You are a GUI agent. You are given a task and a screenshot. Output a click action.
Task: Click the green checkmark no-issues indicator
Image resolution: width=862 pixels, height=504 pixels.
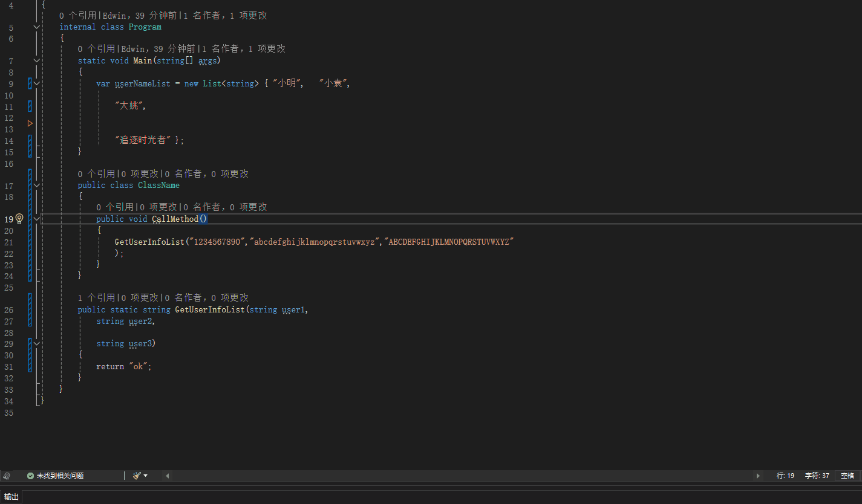(x=30, y=476)
